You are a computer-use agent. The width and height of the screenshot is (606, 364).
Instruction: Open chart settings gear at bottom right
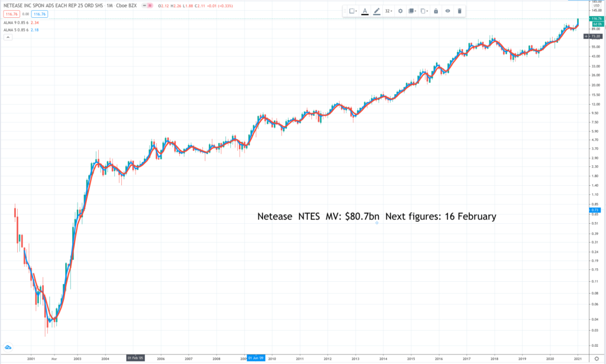(597, 359)
